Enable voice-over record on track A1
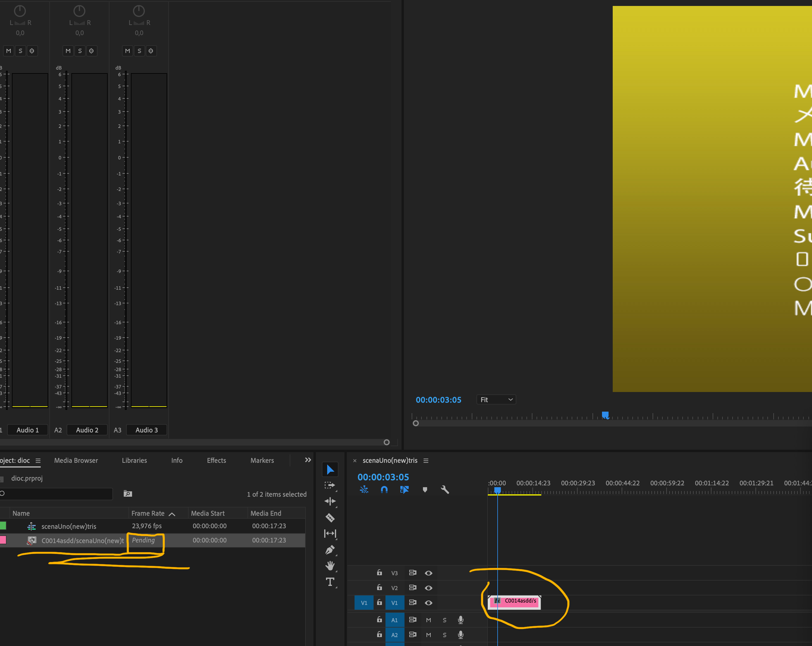Image resolution: width=812 pixels, height=646 pixels. 460,620
